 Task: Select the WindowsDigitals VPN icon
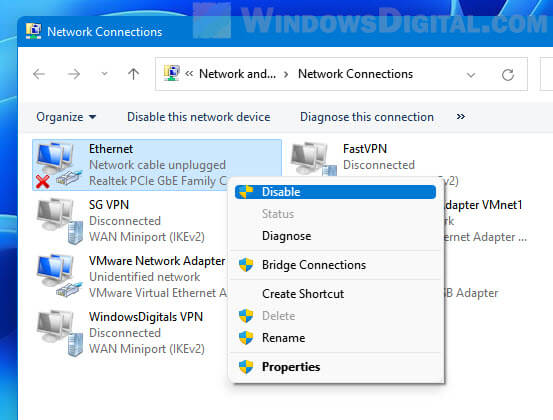point(60,333)
